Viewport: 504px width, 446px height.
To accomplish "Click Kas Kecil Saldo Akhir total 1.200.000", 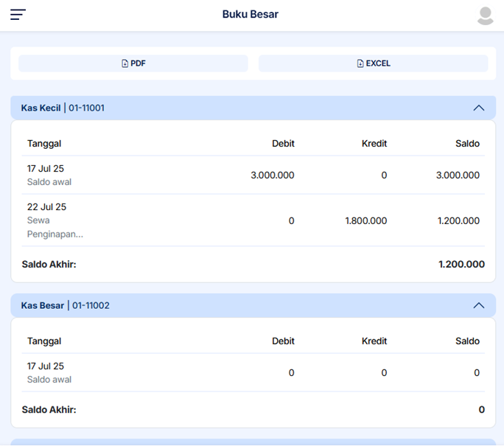I will coord(461,264).
